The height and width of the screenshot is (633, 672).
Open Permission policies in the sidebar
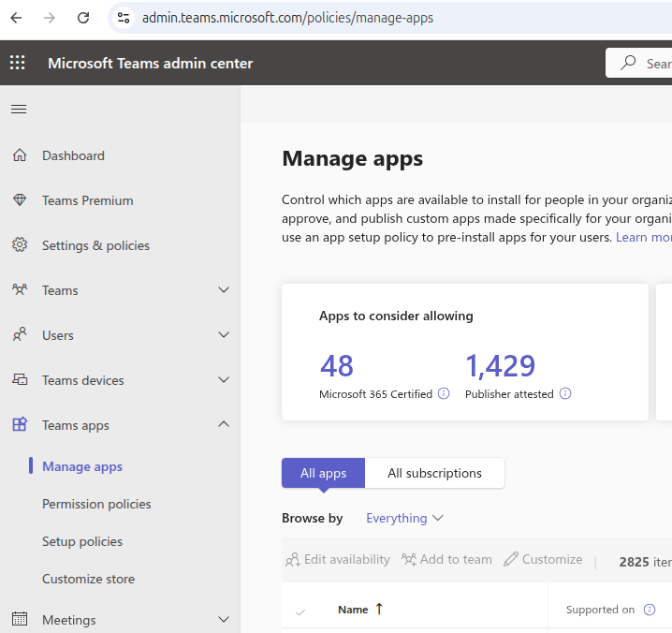[96, 504]
